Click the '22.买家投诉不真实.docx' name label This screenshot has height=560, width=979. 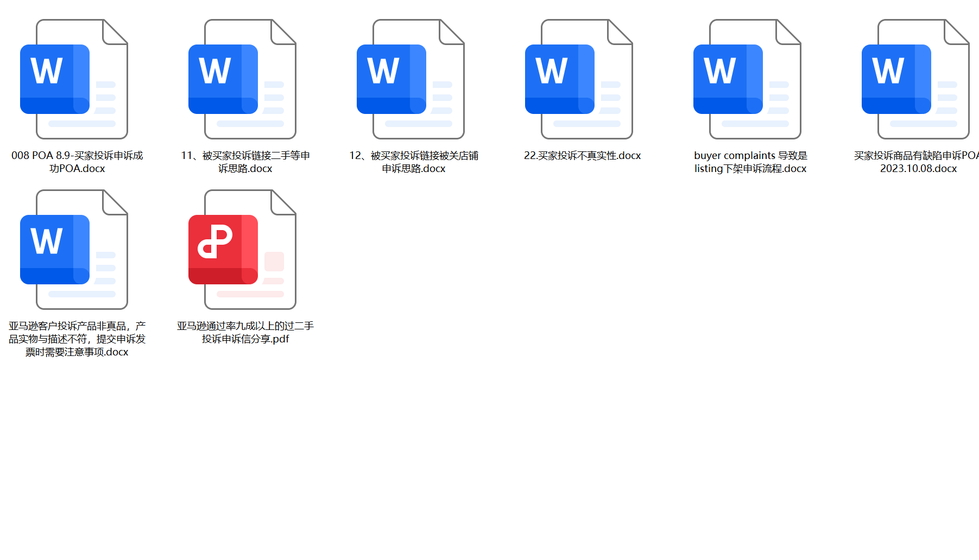tap(582, 156)
